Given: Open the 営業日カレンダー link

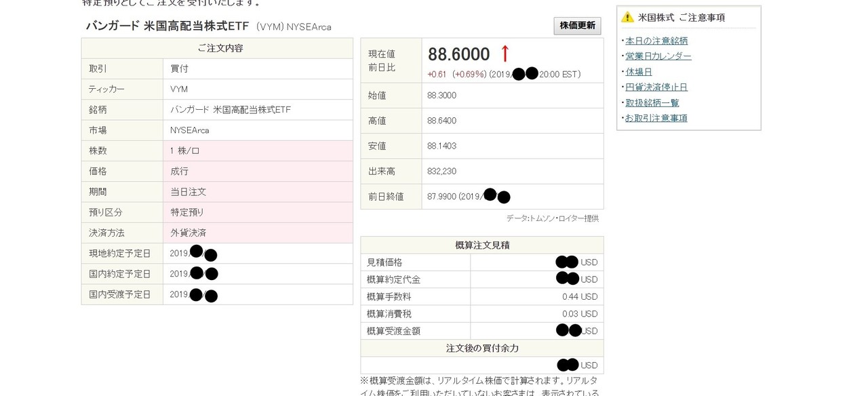Looking at the screenshot, I should click(x=658, y=56).
